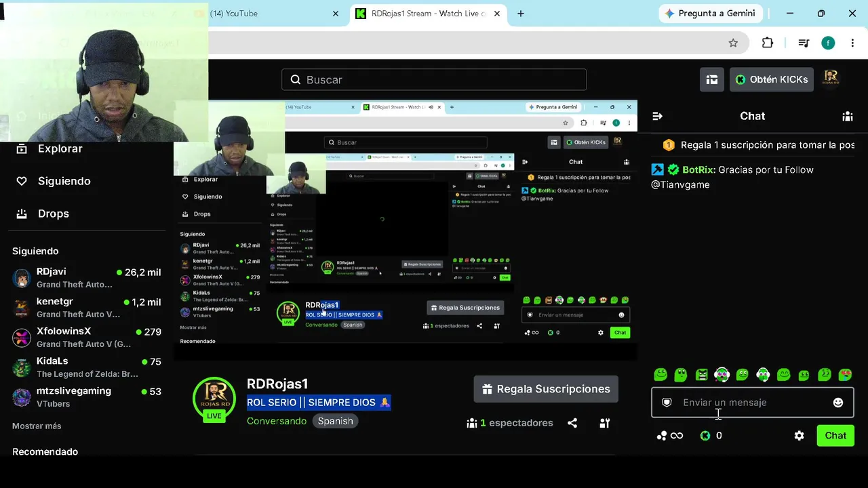Click the shield badge icon in message box
This screenshot has width=868, height=488.
pos(667,403)
